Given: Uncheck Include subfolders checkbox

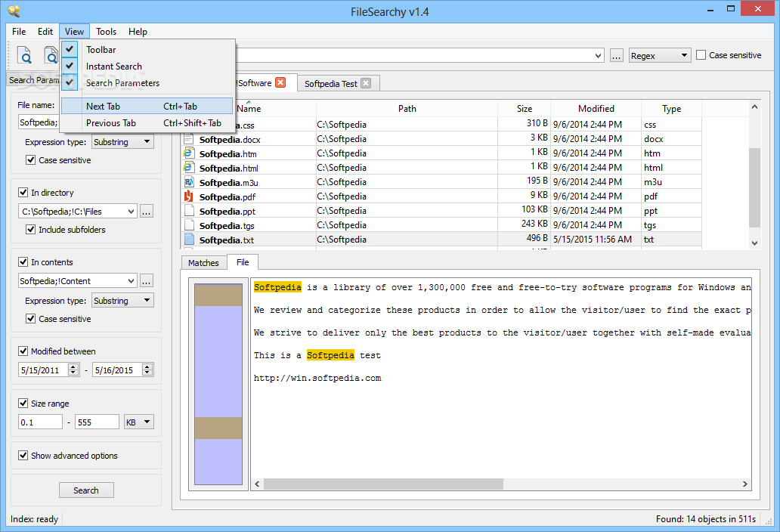Looking at the screenshot, I should click(31, 229).
